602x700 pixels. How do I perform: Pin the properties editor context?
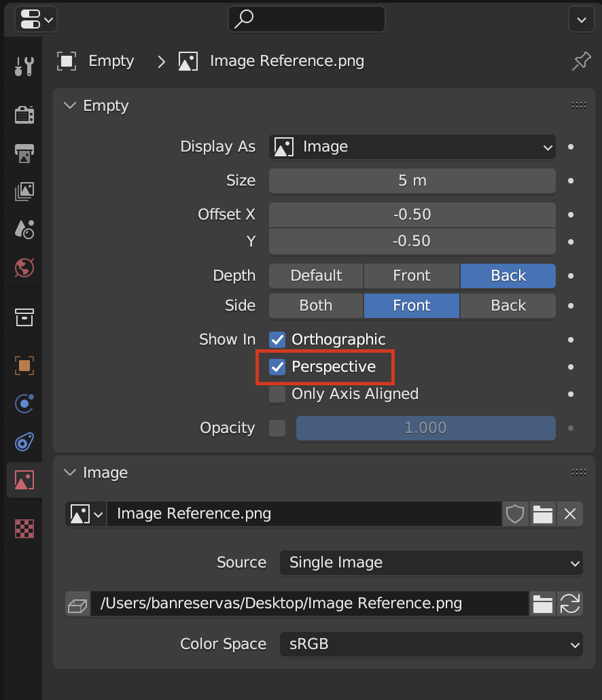[581, 62]
